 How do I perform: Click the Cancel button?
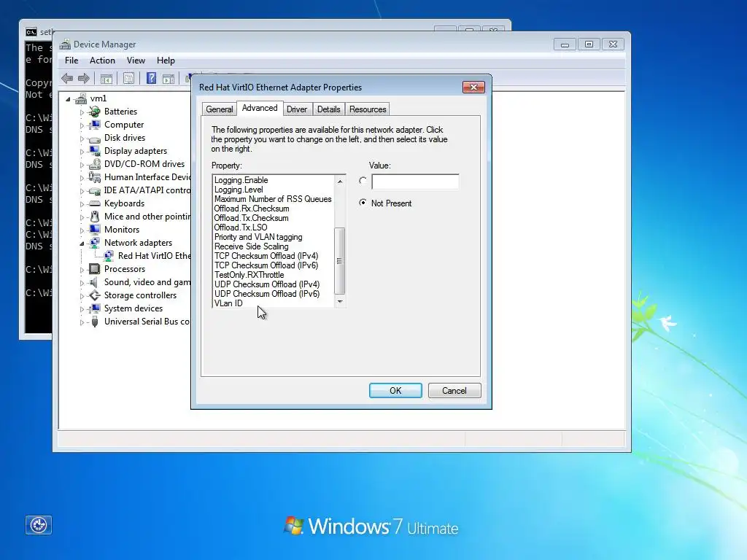coord(454,391)
